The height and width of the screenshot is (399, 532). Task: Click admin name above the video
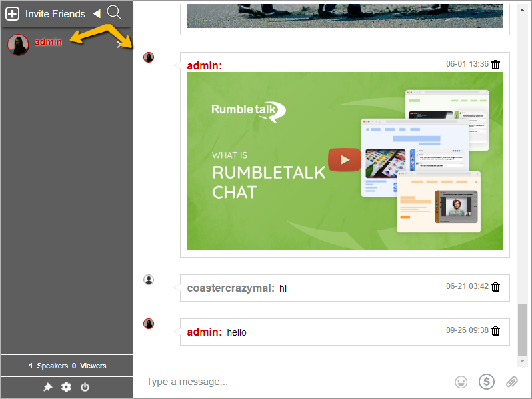(x=204, y=65)
